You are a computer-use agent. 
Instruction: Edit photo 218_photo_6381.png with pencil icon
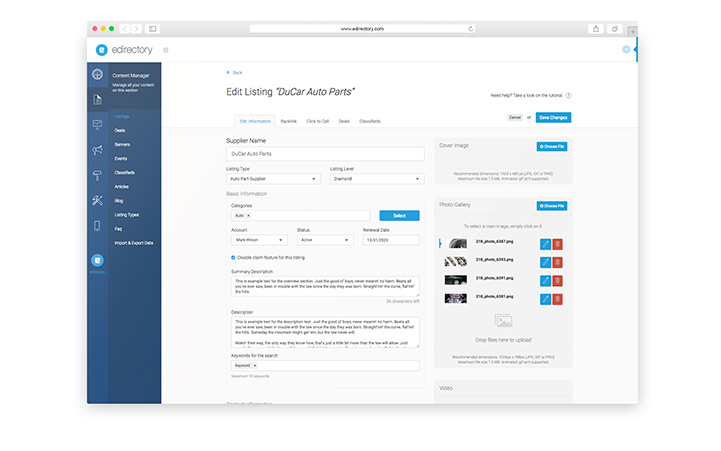click(545, 299)
